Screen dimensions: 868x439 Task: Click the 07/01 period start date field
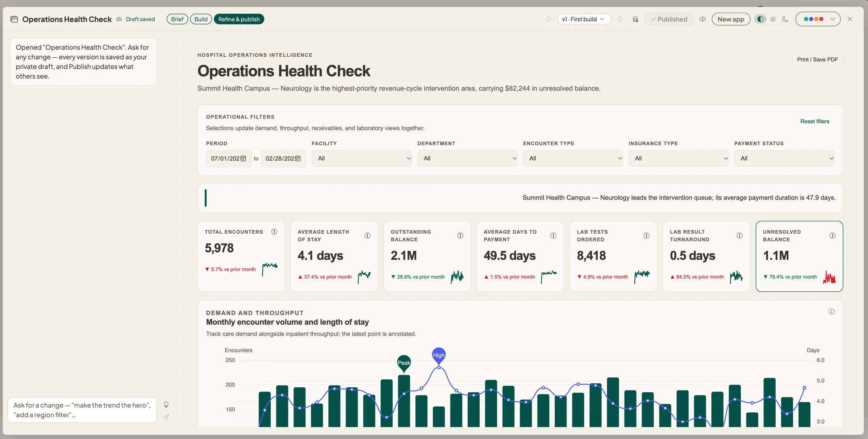(228, 158)
